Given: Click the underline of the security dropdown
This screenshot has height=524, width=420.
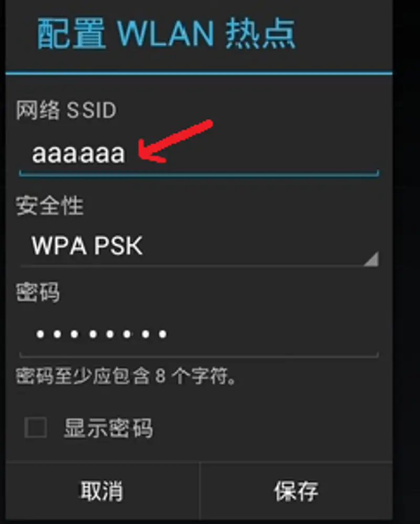Looking at the screenshot, I should point(199,266).
